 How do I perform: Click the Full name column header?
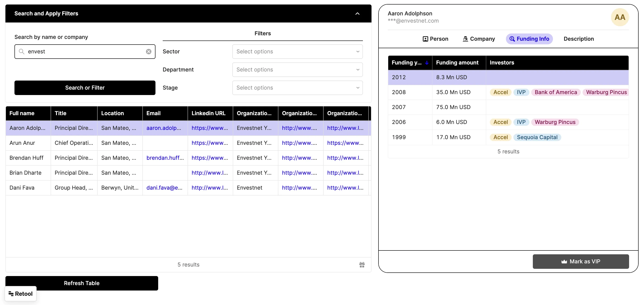[28, 113]
